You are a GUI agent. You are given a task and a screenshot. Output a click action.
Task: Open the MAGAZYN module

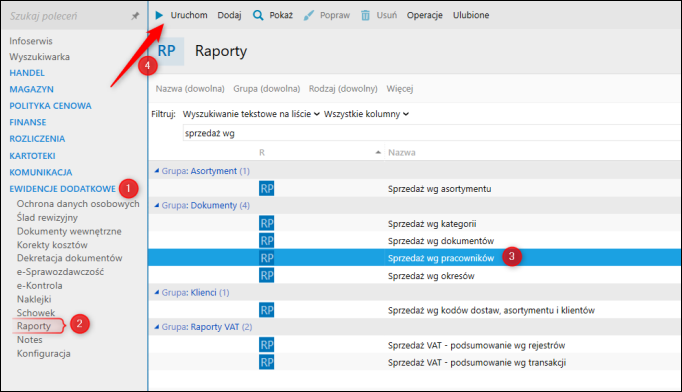(x=31, y=89)
